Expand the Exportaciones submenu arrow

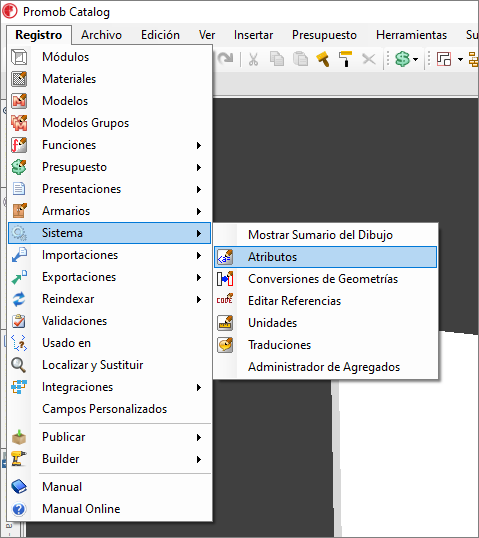pyautogui.click(x=199, y=277)
